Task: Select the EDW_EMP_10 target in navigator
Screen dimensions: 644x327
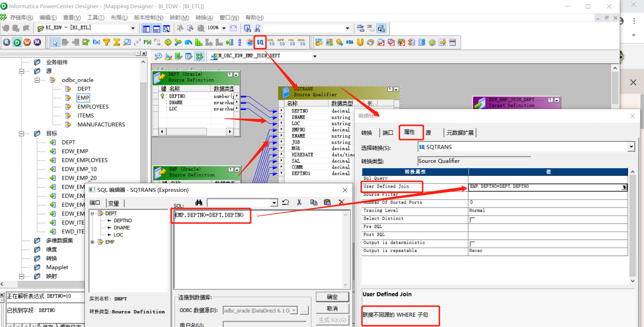Action: coord(79,169)
